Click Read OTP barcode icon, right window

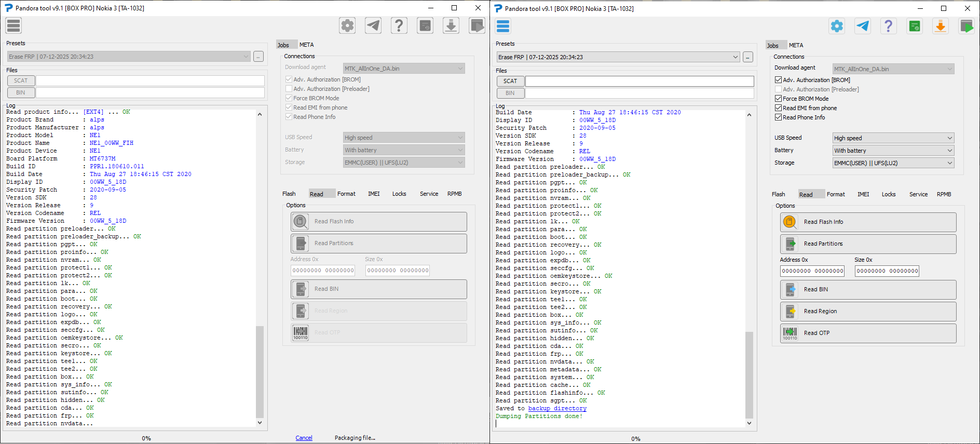point(790,333)
